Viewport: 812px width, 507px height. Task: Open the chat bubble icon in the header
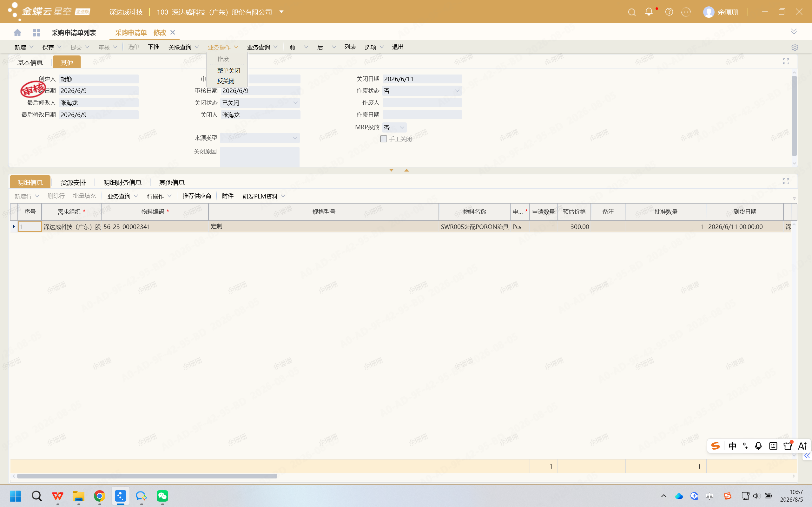(x=686, y=12)
